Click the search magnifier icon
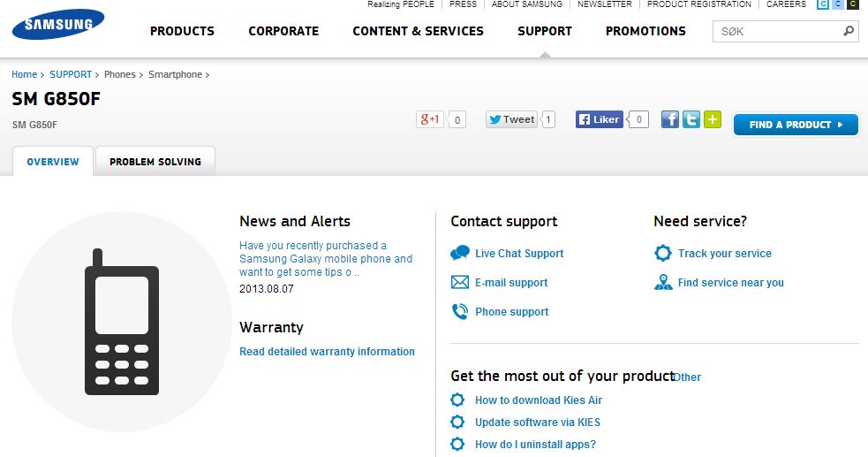 pos(849,31)
